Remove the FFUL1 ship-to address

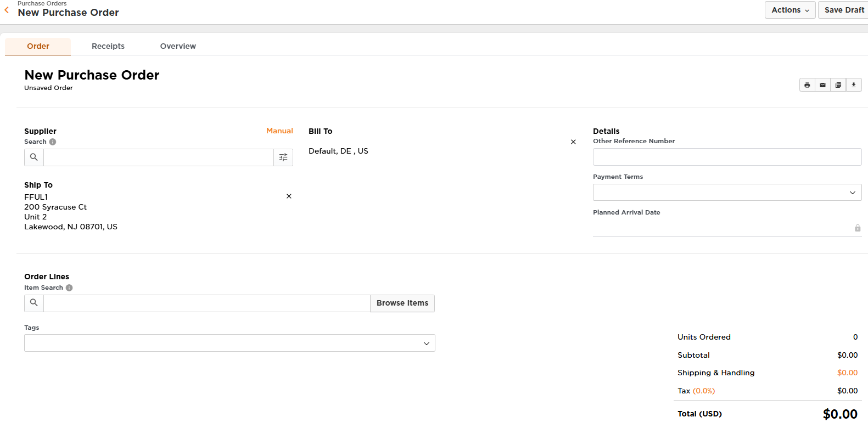[x=289, y=196]
